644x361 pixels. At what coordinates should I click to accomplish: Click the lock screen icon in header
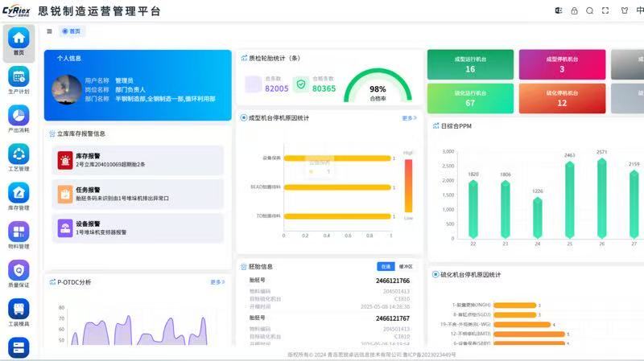tap(574, 11)
